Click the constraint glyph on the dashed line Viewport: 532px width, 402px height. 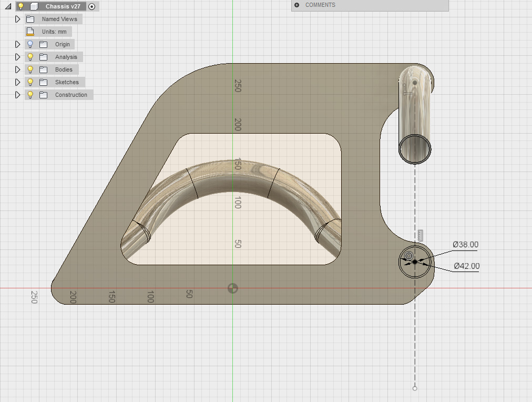(420, 235)
